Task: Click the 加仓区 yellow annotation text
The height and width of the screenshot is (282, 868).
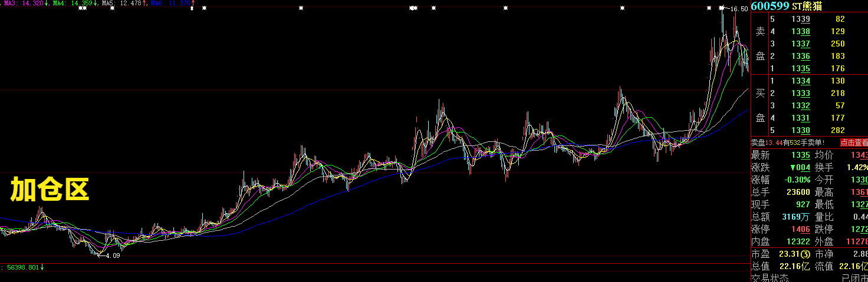Action: 50,190
